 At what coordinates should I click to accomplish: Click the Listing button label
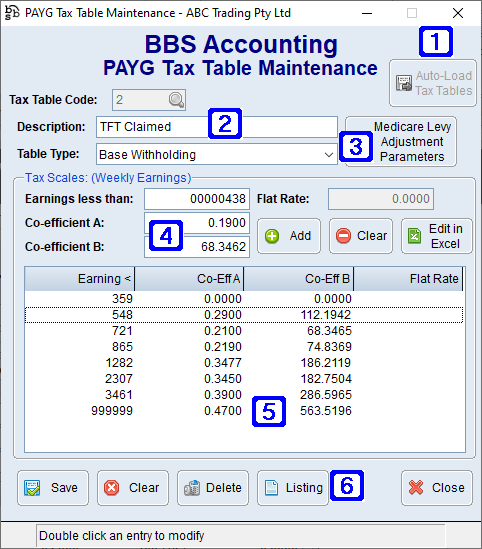click(x=304, y=488)
